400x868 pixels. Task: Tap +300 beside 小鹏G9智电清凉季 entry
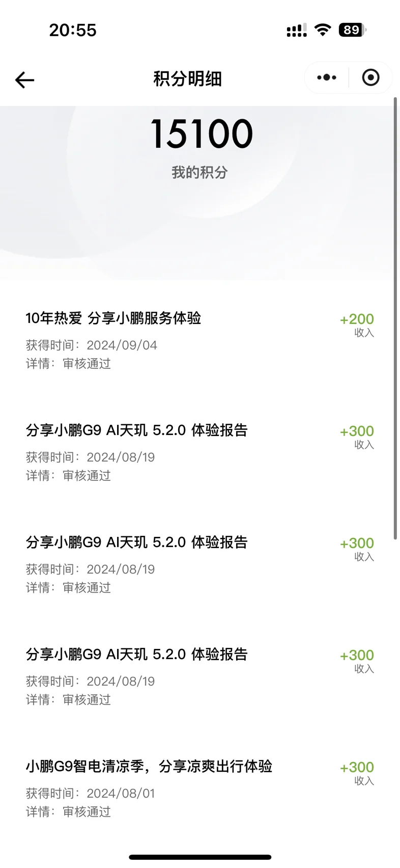(357, 767)
